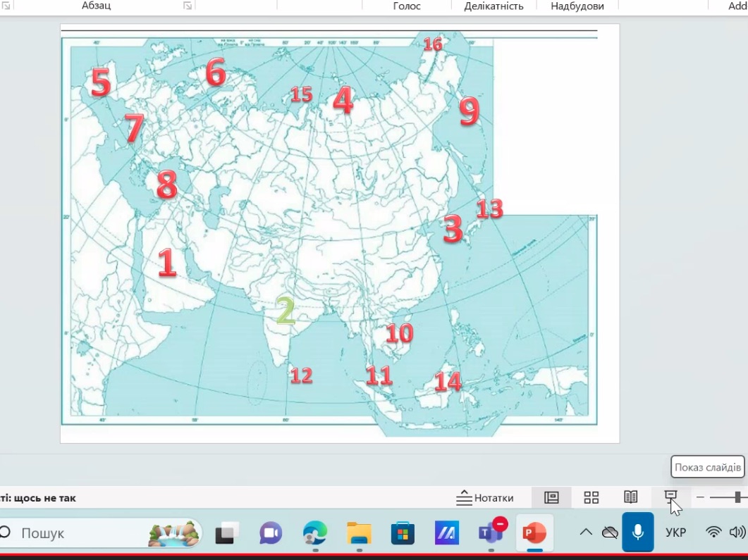Start slideshow from the status bar
The height and width of the screenshot is (560, 748).
click(x=670, y=497)
